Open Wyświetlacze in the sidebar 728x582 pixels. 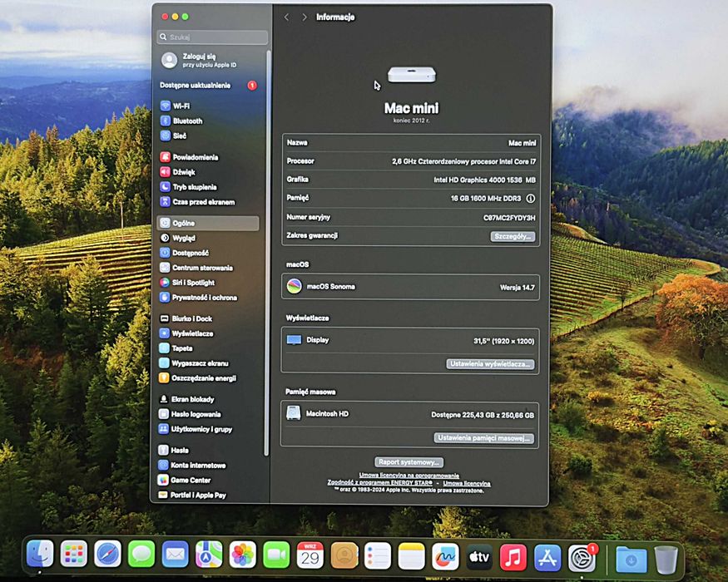pyautogui.click(x=186, y=333)
